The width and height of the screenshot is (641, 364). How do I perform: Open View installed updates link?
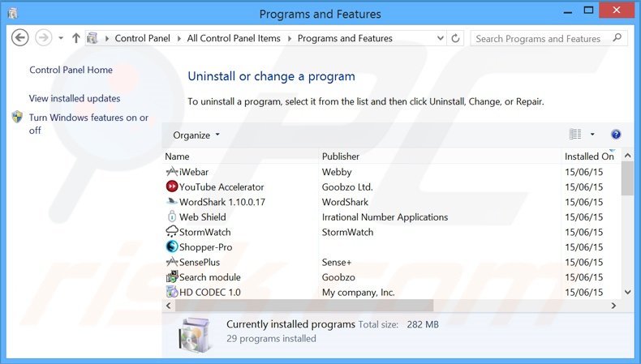point(75,98)
